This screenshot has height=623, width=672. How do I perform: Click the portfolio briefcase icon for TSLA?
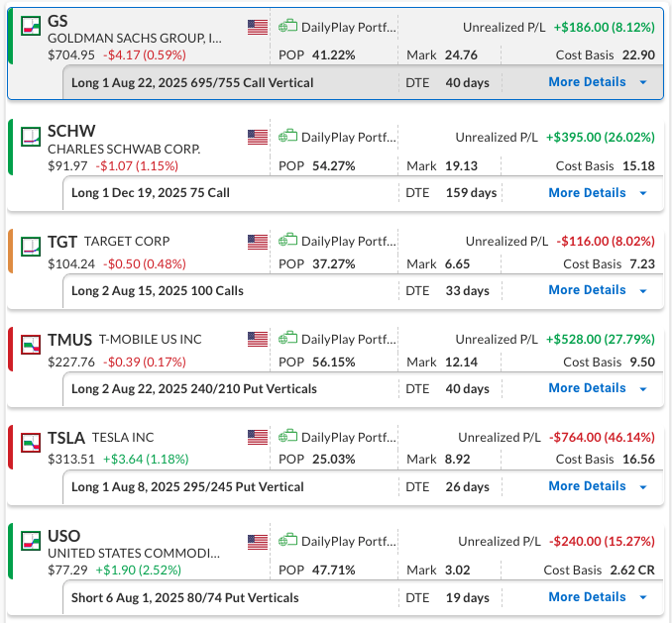pyautogui.click(x=287, y=436)
